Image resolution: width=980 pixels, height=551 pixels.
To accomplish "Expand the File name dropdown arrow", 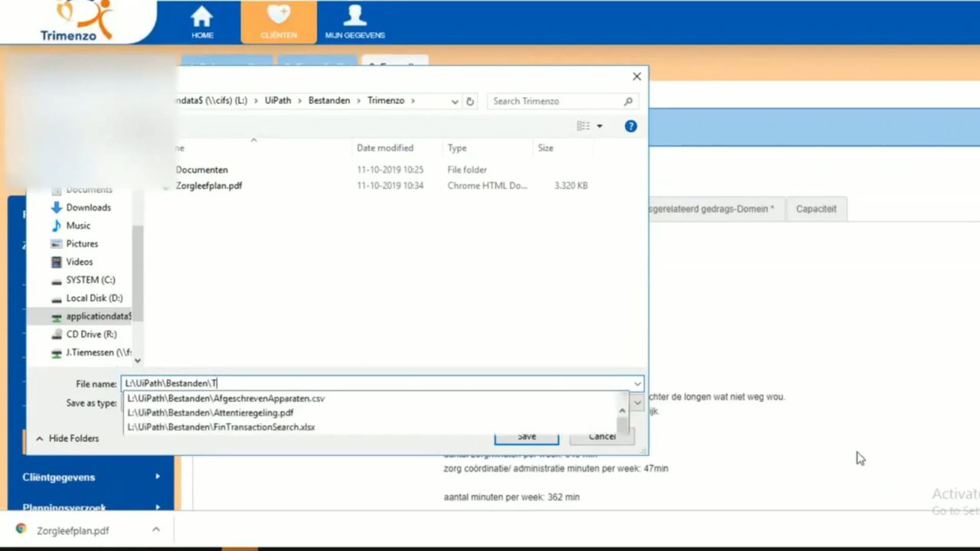I will 637,383.
